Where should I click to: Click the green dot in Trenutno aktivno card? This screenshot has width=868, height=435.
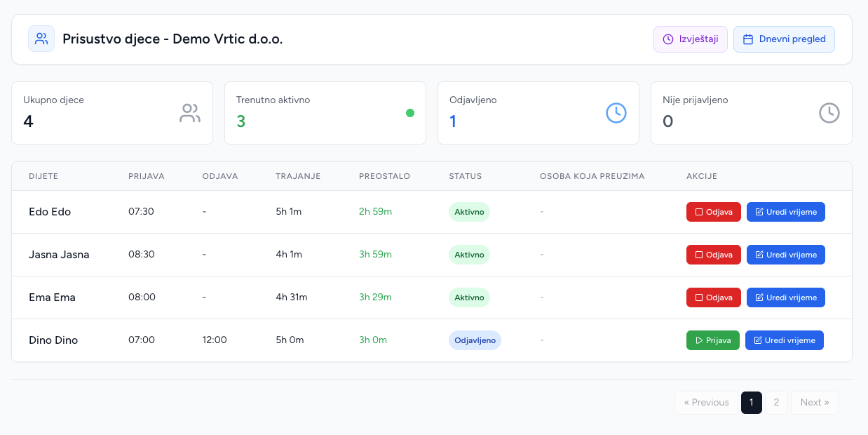click(410, 113)
